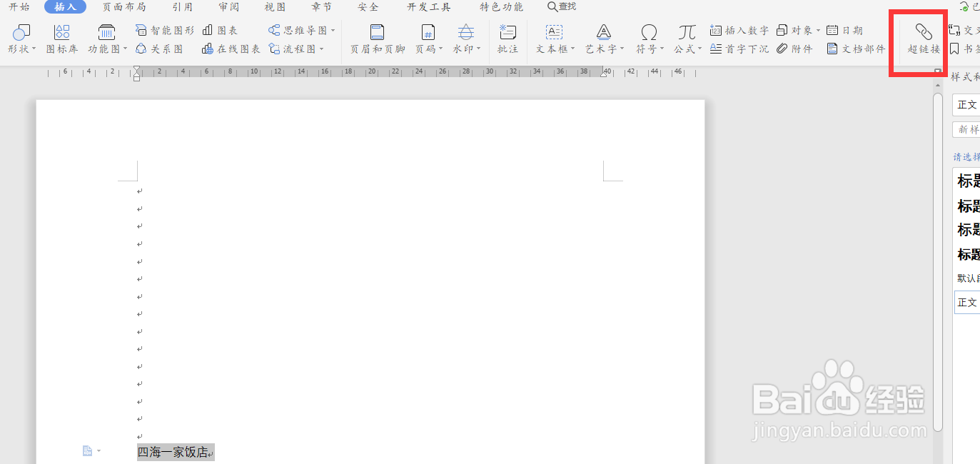Click the Hyperlink (超链接) button
This screenshot has height=464, width=980.
pos(924,40)
